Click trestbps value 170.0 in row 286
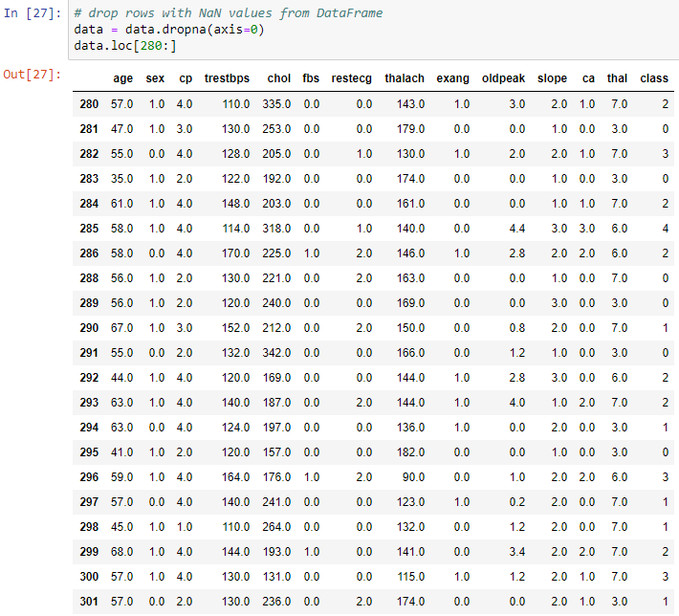The image size is (679, 616). coord(235,253)
